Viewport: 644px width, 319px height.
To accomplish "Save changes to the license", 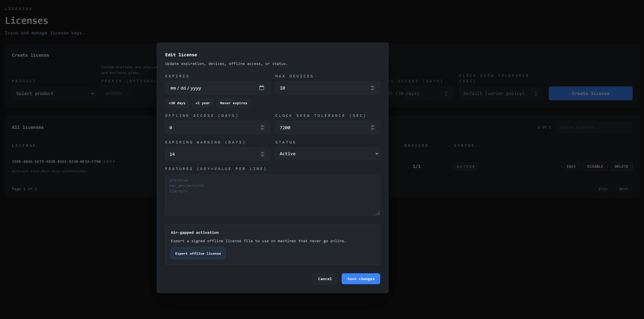I will coord(361,279).
